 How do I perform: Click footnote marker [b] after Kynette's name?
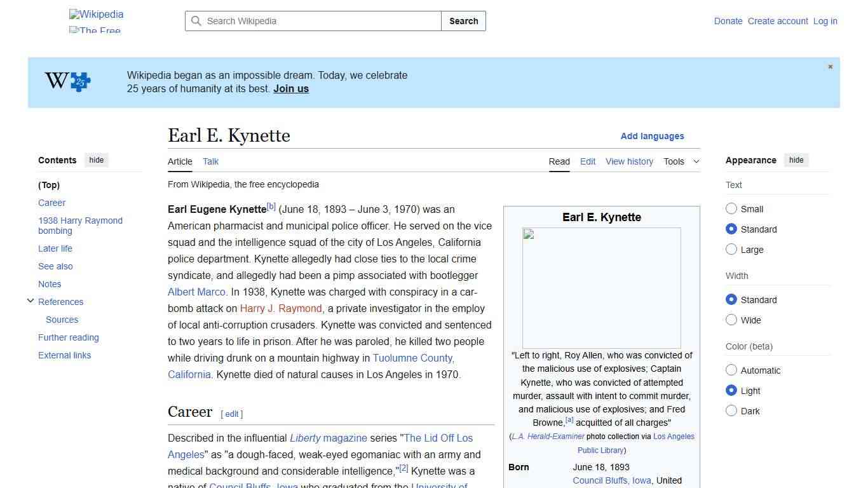point(271,205)
